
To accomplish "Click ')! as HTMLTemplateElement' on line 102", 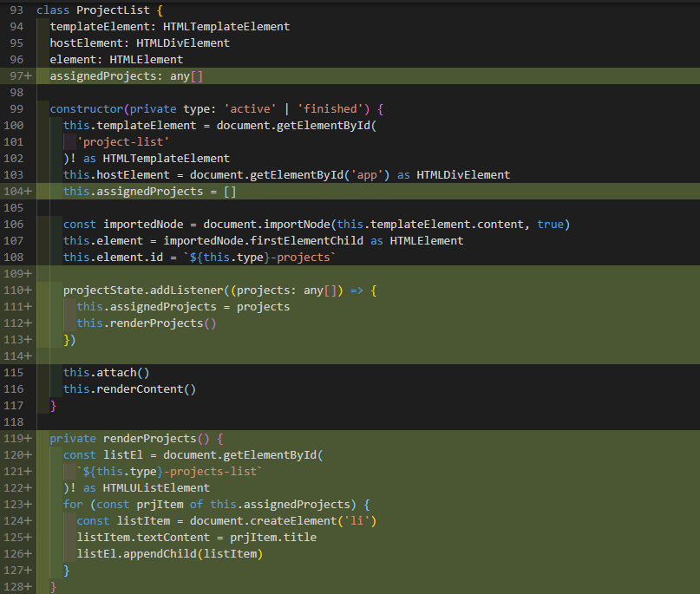I will tap(147, 159).
